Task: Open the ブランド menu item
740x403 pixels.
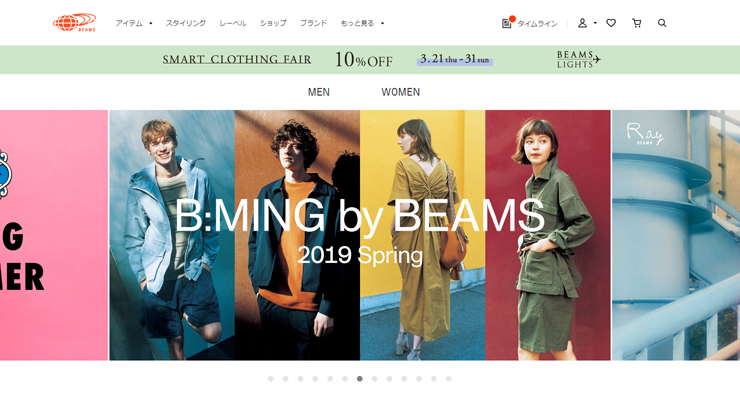Action: pos(313,23)
